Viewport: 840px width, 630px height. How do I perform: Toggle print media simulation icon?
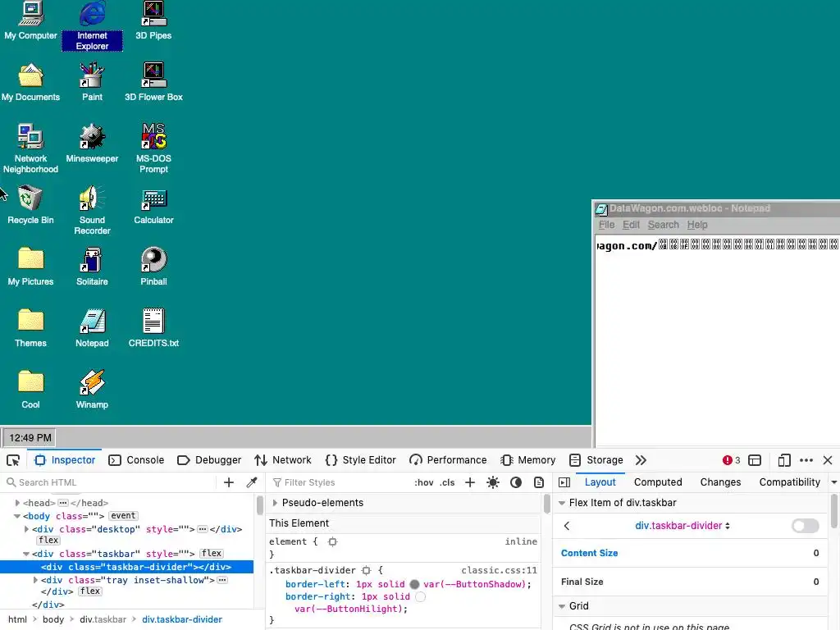click(x=539, y=482)
